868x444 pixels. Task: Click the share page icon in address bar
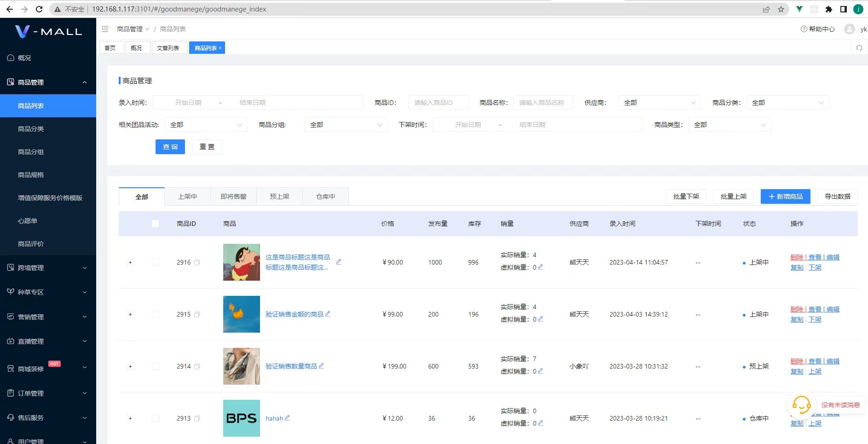pos(766,9)
